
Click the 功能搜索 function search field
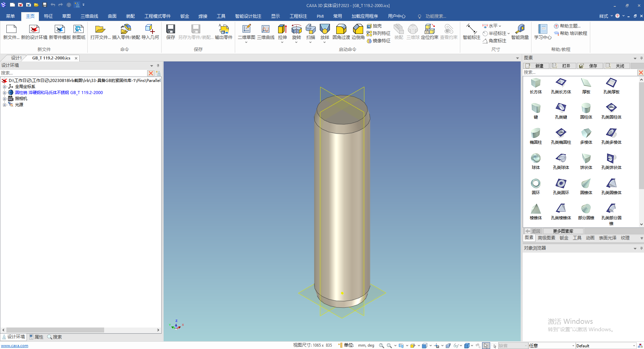point(436,16)
